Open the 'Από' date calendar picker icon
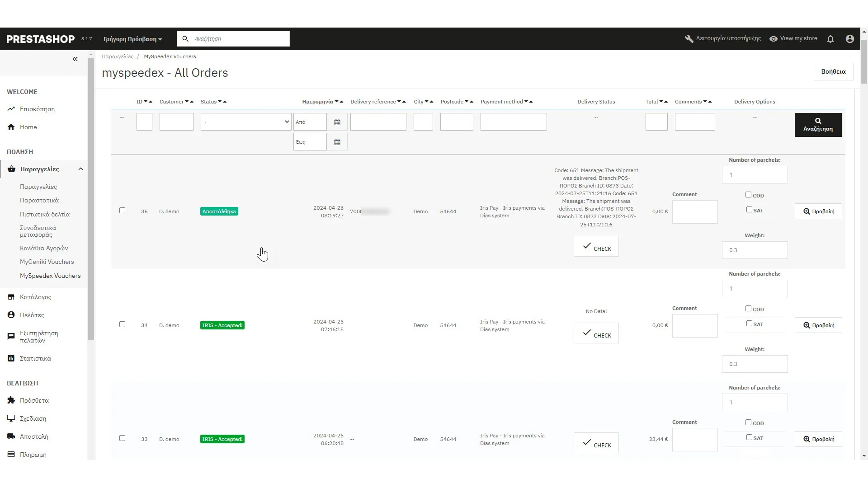This screenshot has width=868, height=488. point(337,122)
